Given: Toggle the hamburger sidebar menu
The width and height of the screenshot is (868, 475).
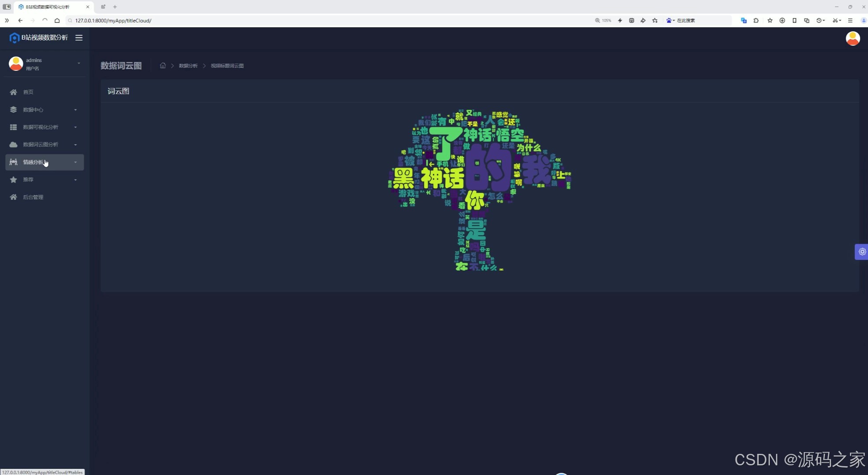Looking at the screenshot, I should 79,38.
